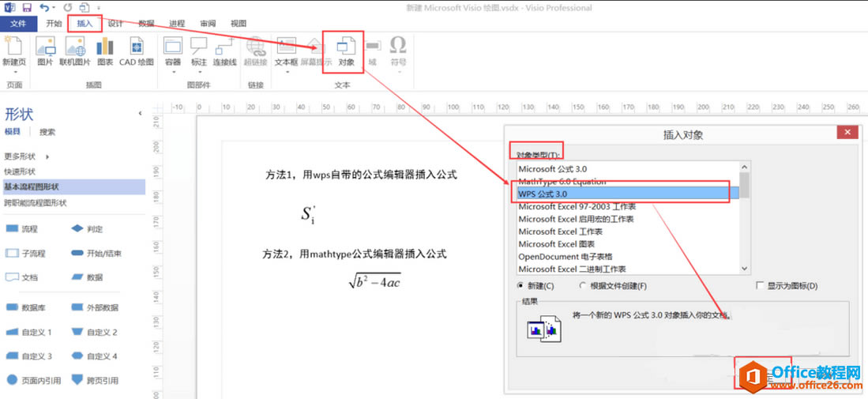This screenshot has height=399, width=868.
Task: Select the 自定义 1 shape
Action: coord(28,332)
